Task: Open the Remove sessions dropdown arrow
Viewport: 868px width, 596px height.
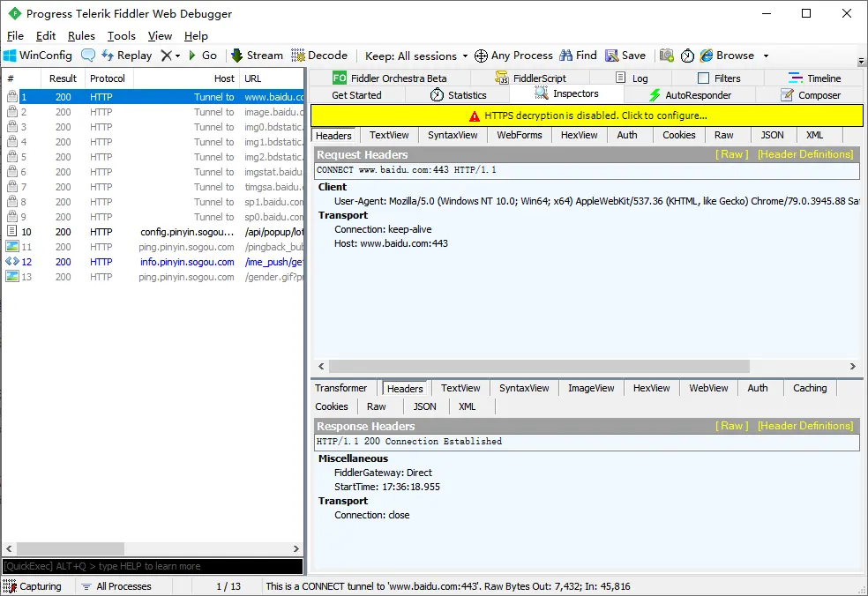Action: (x=177, y=56)
